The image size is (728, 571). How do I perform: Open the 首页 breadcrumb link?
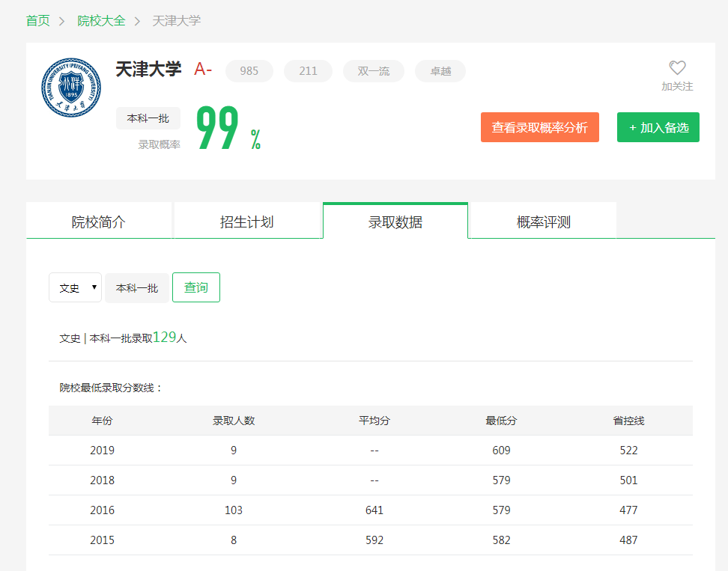click(x=37, y=21)
